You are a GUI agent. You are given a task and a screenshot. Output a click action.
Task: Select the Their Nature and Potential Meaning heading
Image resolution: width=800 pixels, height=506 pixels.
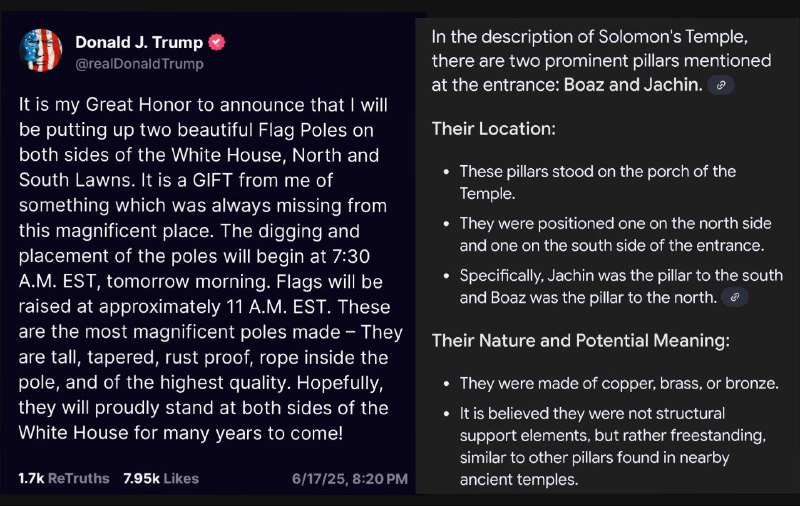tap(581, 341)
